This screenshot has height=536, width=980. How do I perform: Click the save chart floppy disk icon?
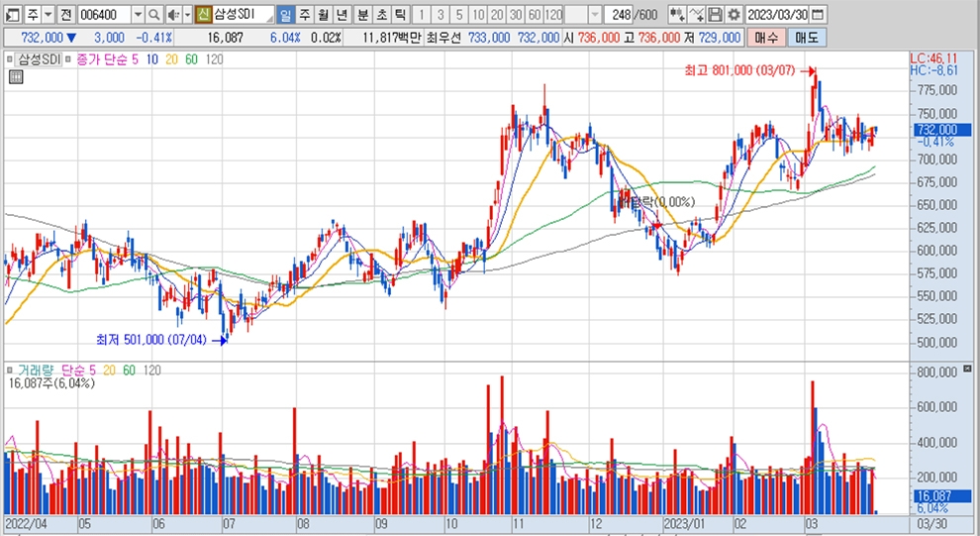point(715,15)
